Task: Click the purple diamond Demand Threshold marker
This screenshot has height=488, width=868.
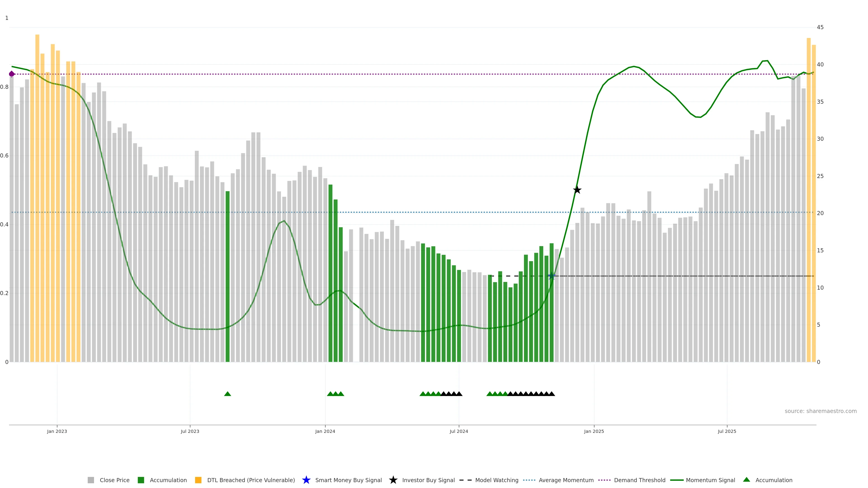Action: click(12, 74)
